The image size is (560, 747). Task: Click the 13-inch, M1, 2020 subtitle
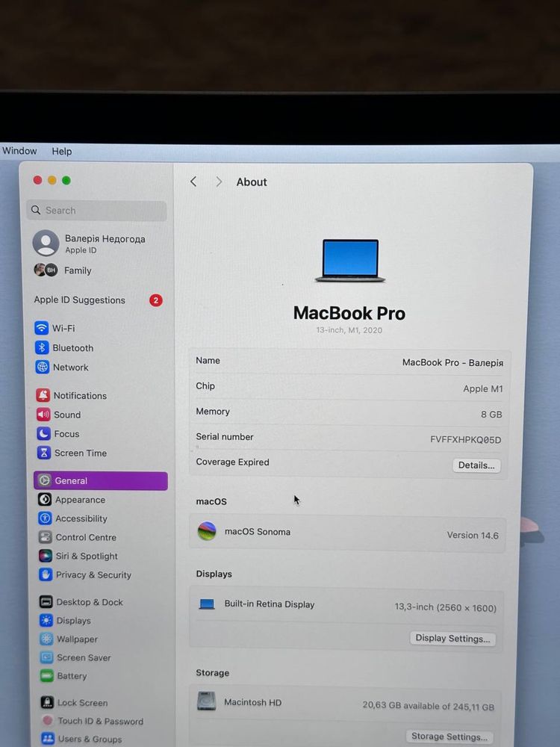click(x=349, y=329)
